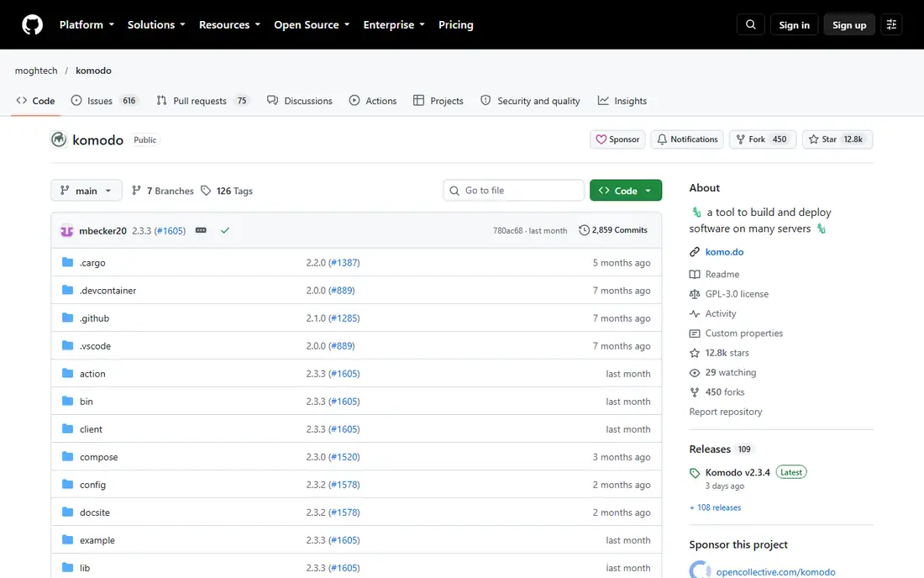Expand the Resources menu
Image resolution: width=924 pixels, height=578 pixels.
(229, 24)
